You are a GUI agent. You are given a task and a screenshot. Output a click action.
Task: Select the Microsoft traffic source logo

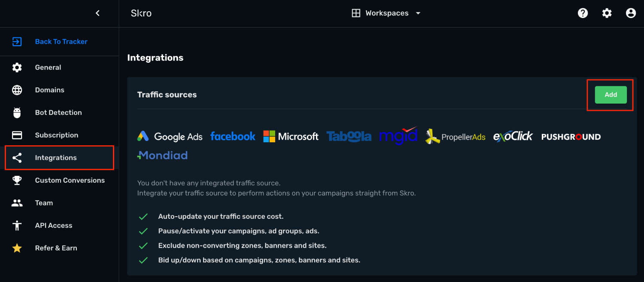tap(291, 137)
